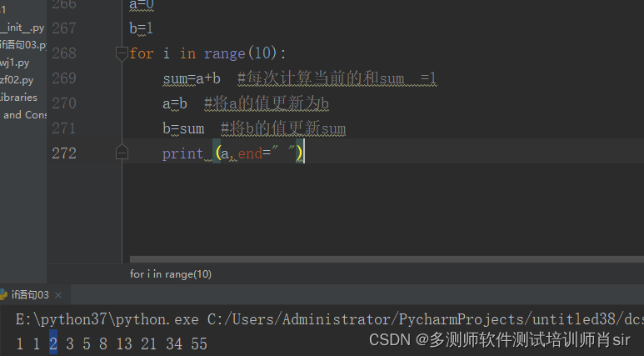Click the 'end' argument in the print call
644x356 pixels.
[250, 153]
